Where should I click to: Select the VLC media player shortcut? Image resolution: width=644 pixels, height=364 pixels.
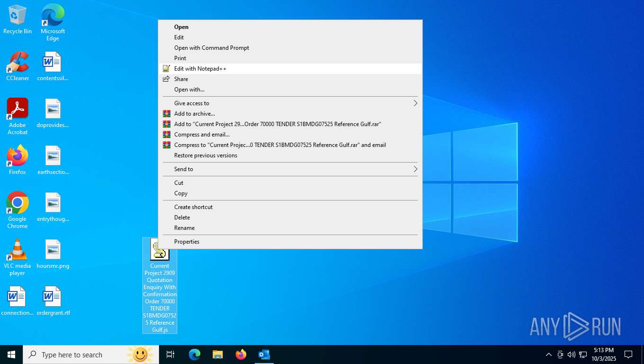pos(18,257)
